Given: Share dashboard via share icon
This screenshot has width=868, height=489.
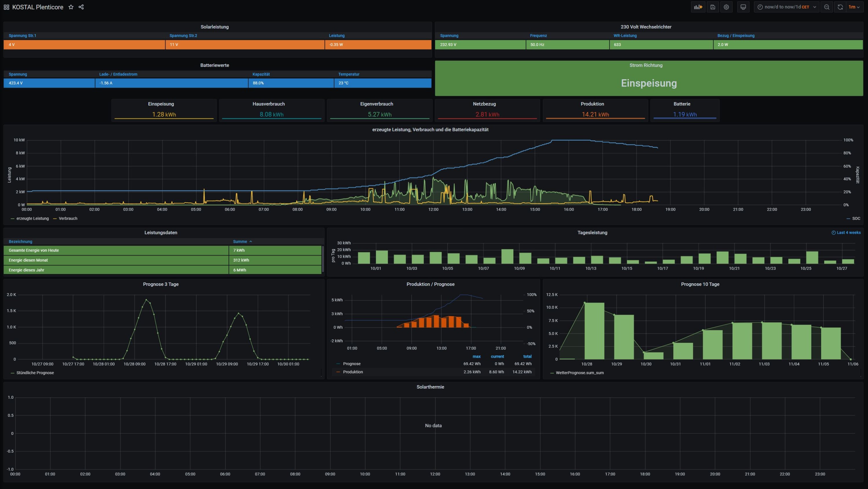Looking at the screenshot, I should click(81, 7).
